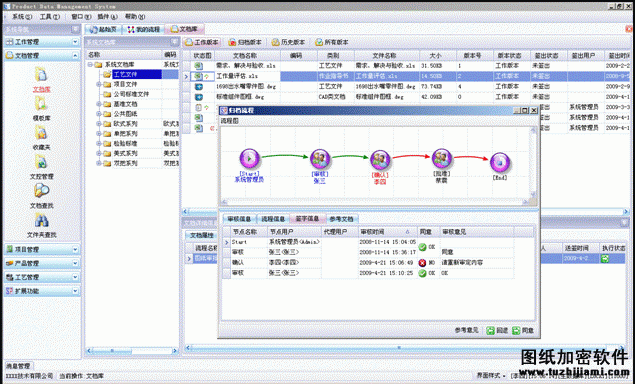This screenshot has width=635, height=384.
Task: Open the 工具 menu
Action: point(49,17)
